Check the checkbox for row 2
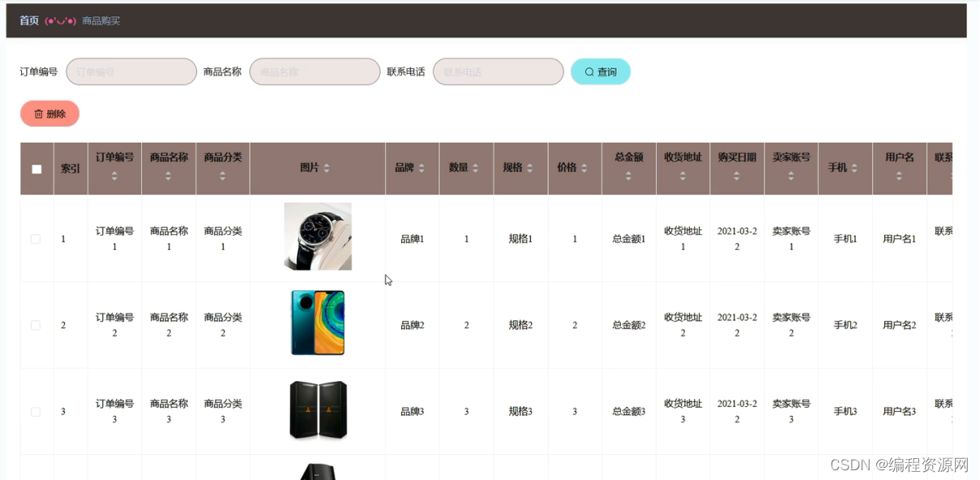This screenshot has height=480, width=980. [36, 325]
